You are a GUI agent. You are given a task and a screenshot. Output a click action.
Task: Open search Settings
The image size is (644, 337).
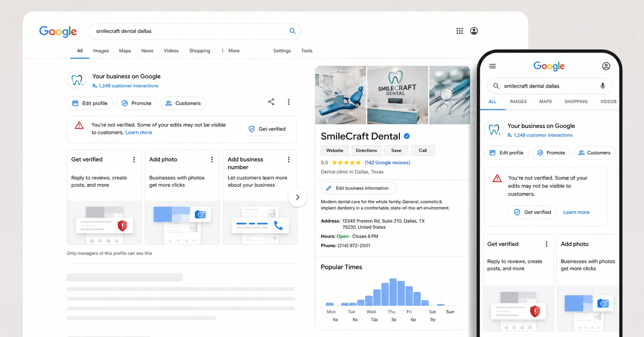pos(282,51)
